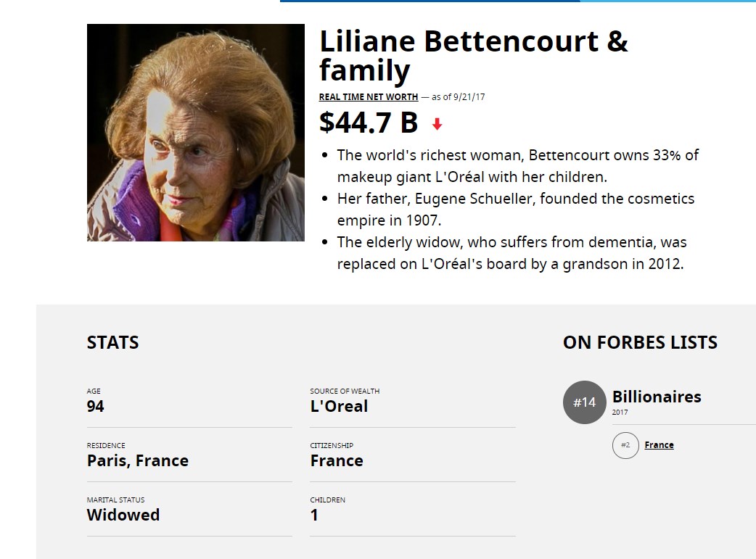The width and height of the screenshot is (756, 559).
Task: Click the bullet about Eugene Schueller
Action: (515, 209)
